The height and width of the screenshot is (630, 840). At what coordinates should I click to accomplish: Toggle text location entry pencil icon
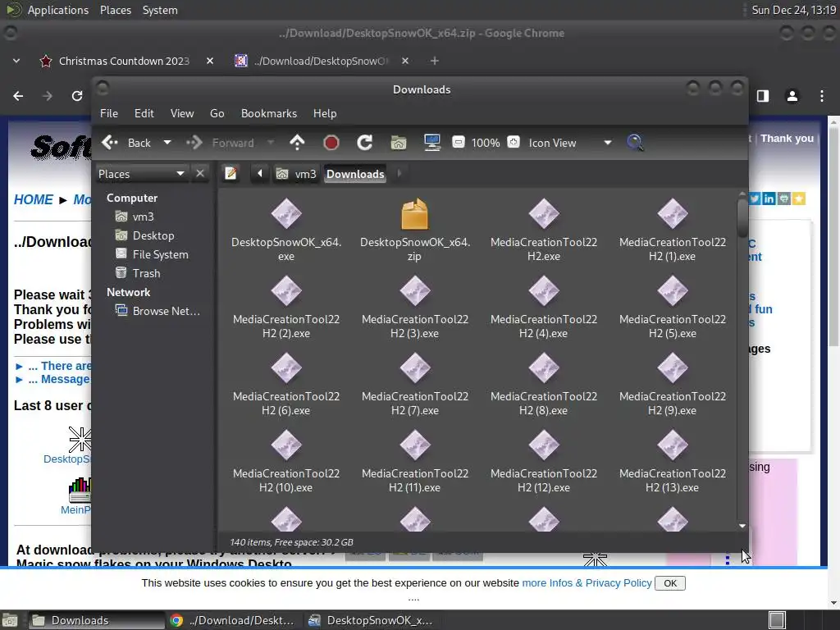tap(231, 174)
